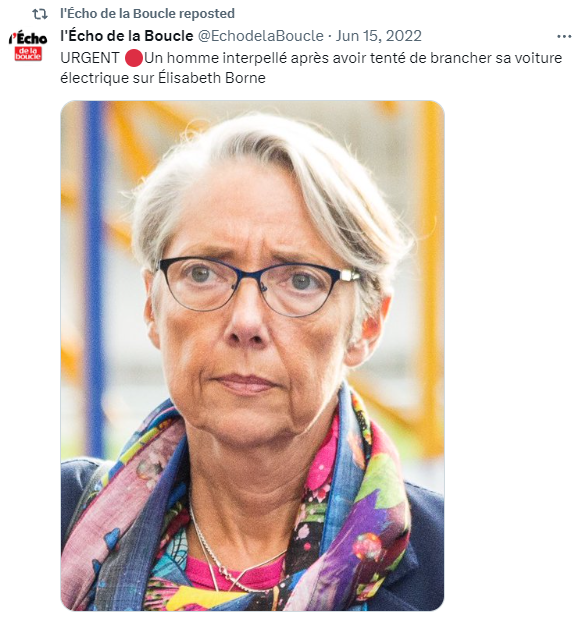Image resolution: width=577 pixels, height=619 pixels.
Task: Click the repost arrows icon
Action: click(40, 14)
